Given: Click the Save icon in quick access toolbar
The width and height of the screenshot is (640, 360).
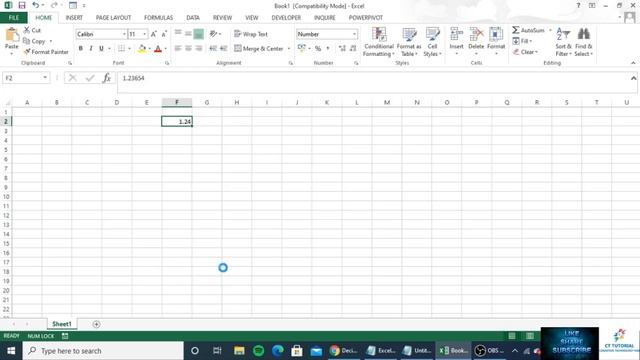Looking at the screenshot, I should 22,5.
